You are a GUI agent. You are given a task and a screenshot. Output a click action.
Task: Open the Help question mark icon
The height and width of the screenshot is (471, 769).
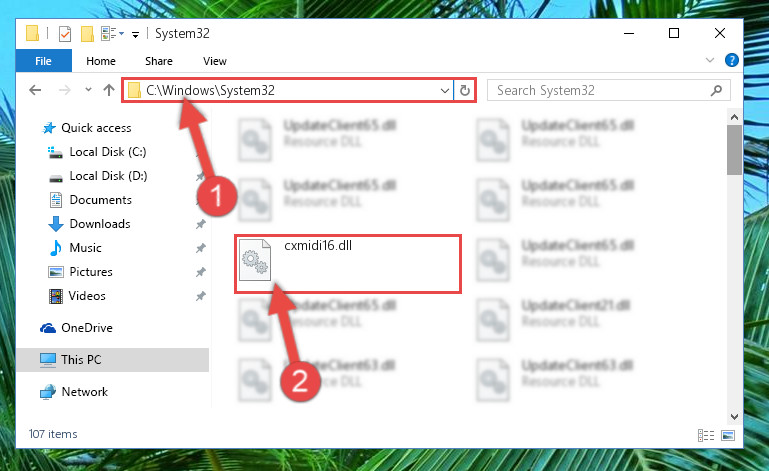point(731,60)
